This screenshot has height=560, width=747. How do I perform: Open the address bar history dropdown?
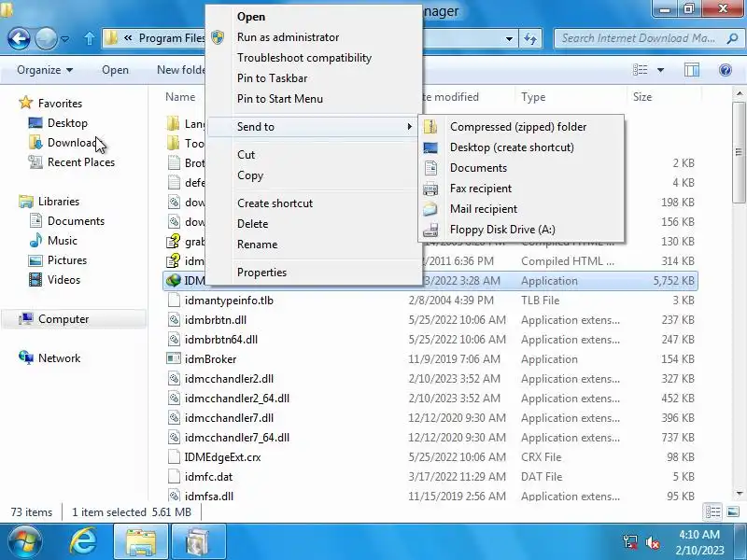tap(509, 38)
